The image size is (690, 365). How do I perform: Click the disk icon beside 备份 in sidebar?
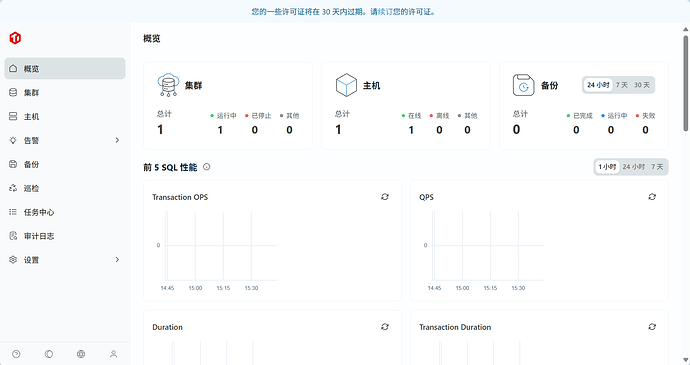13,164
